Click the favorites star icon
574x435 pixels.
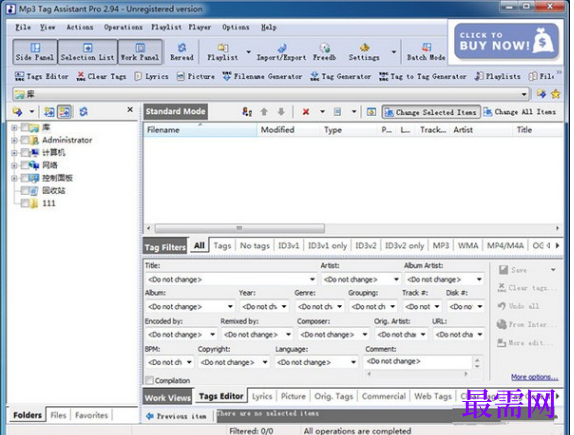[x=555, y=94]
